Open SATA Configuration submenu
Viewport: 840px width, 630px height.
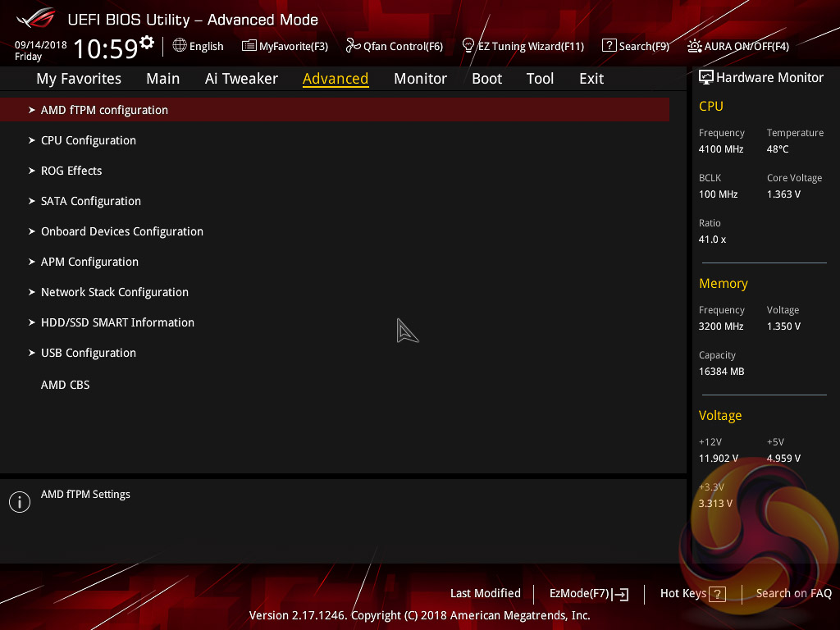coord(91,201)
